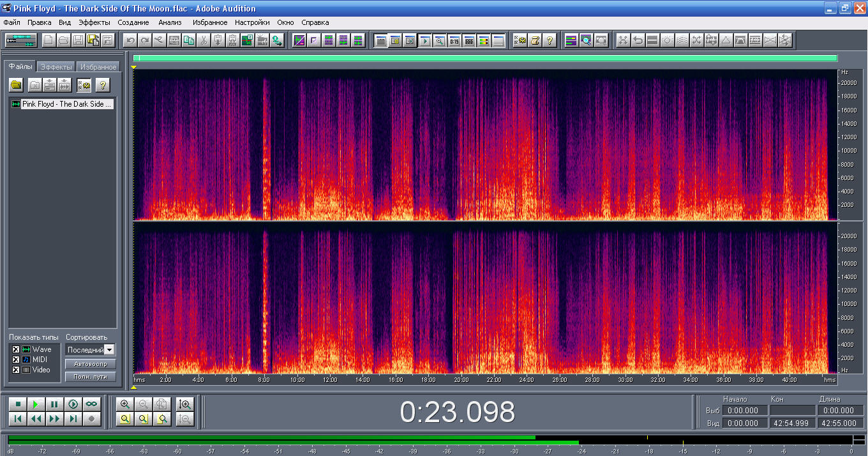
Task: Open the Избранное menu in the menu bar
Action: [x=210, y=22]
